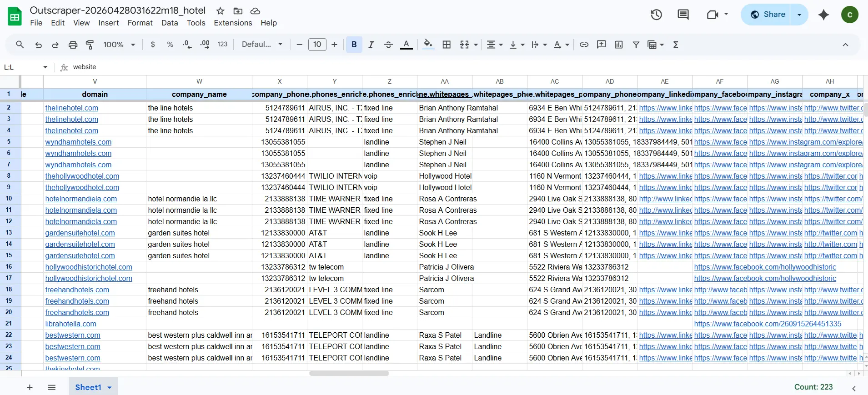Toggle bold formatting button

(354, 45)
